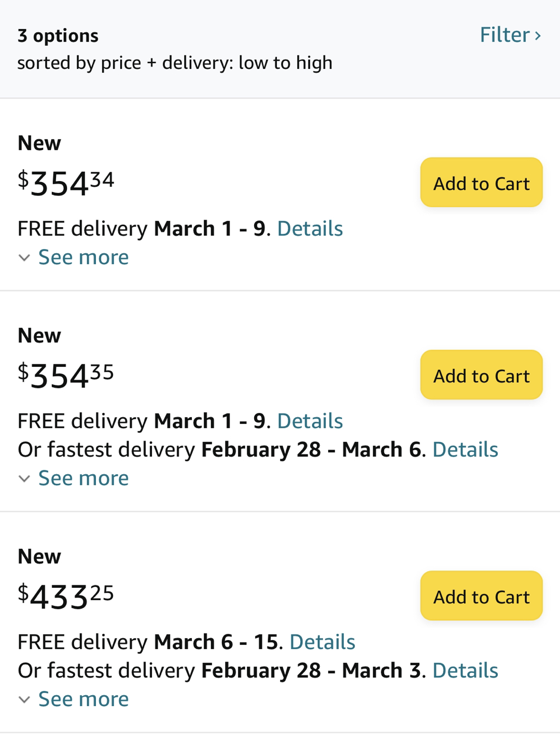Open Details for the $354.35 free delivery
Image resolution: width=560 pixels, height=747 pixels.
click(x=310, y=421)
